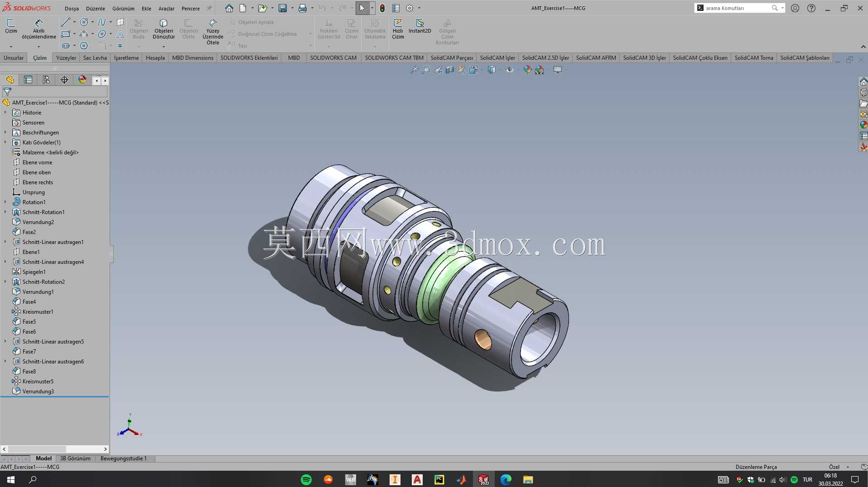Image resolution: width=868 pixels, height=487 pixels.
Task: Click the Apply Scene icon
Action: coord(539,70)
